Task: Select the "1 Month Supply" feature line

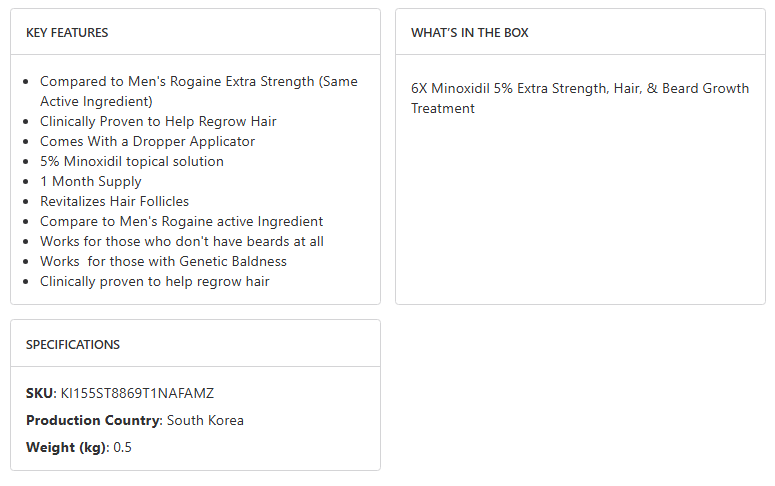Action: tap(90, 181)
